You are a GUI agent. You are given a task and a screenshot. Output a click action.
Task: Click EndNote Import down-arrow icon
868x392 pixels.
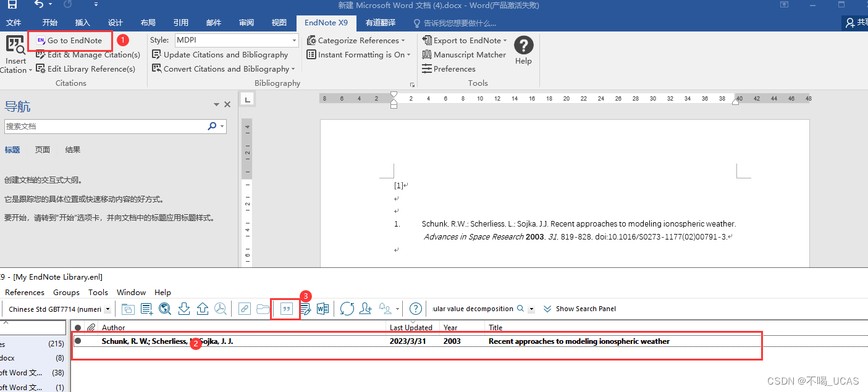(x=183, y=309)
